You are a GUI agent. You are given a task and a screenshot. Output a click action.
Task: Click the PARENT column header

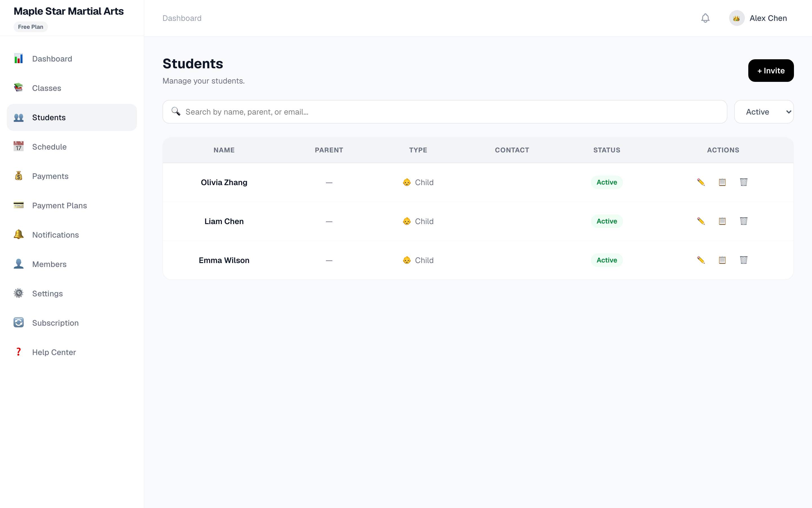click(329, 150)
